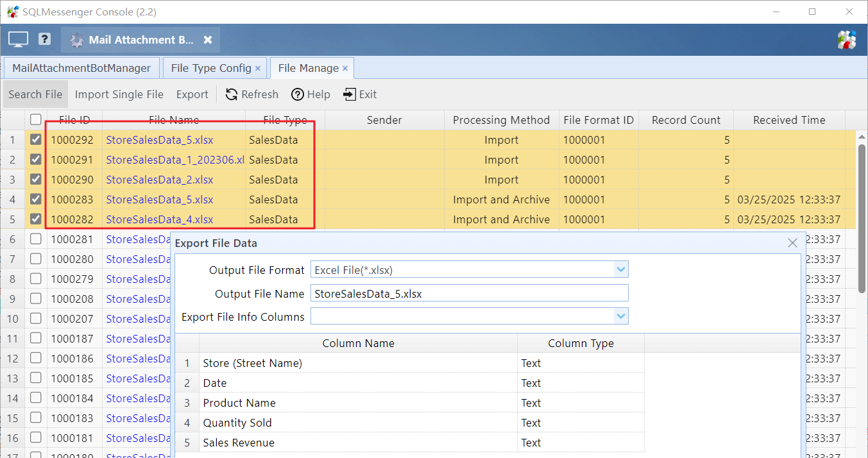Sort by the Processing Method column header

pyautogui.click(x=501, y=120)
